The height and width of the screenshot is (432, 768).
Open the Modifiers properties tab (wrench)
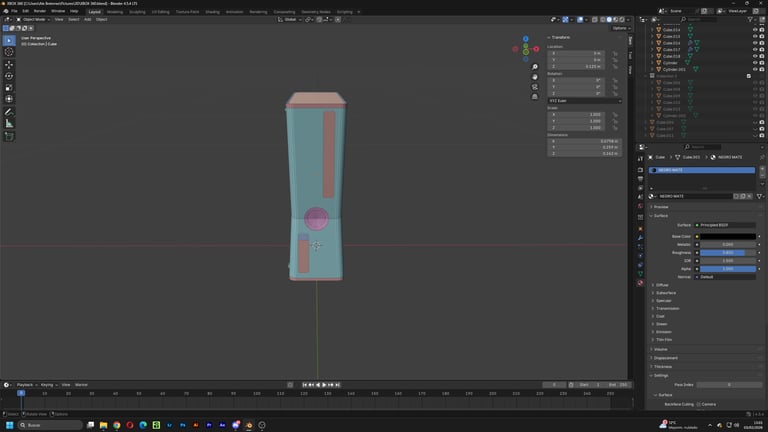[640, 238]
